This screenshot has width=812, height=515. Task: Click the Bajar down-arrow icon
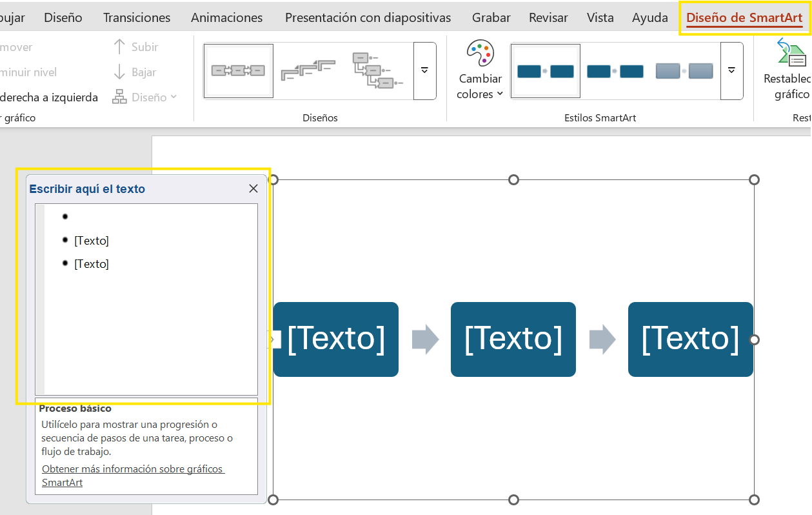click(119, 72)
